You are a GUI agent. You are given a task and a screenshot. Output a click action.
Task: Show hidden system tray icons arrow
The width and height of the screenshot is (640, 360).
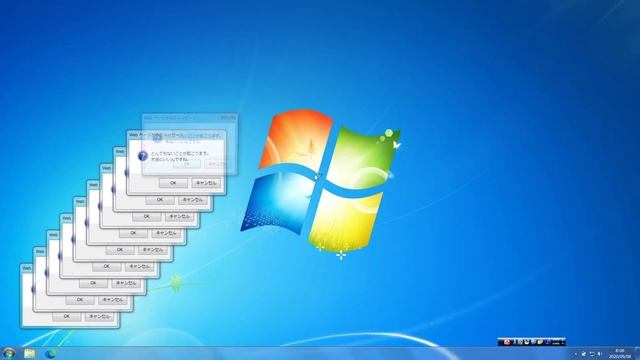coord(576,354)
